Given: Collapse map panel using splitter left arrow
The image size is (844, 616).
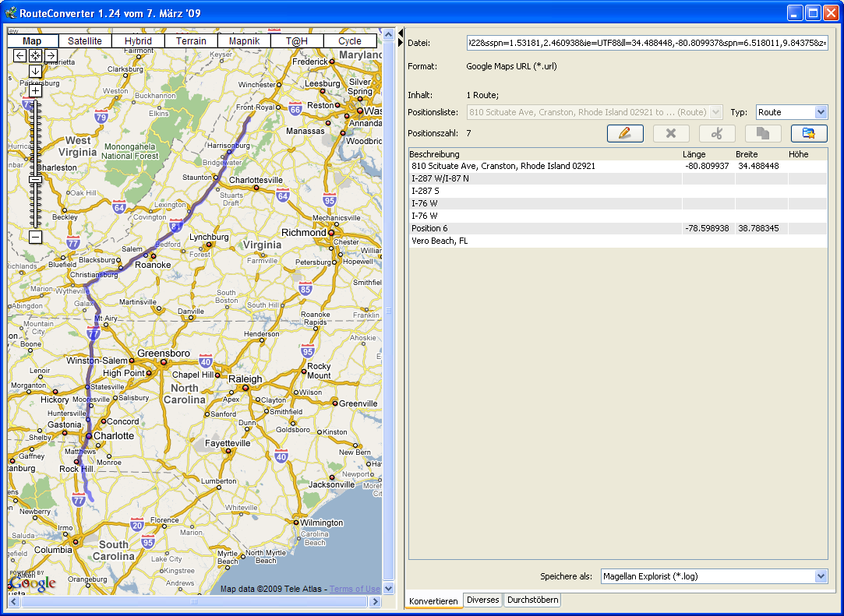Looking at the screenshot, I should [400, 32].
